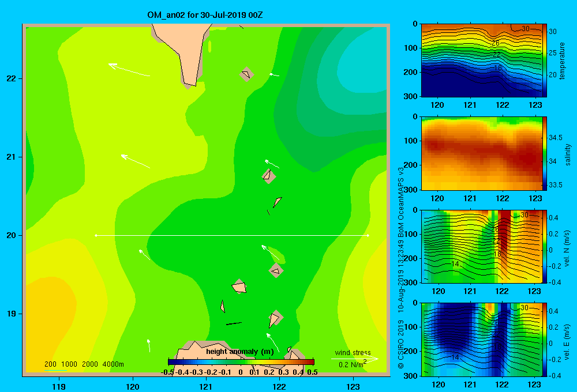Screen dimensions: 577x392
Task: Click the white transect line at latitude 20
Action: tap(232, 235)
